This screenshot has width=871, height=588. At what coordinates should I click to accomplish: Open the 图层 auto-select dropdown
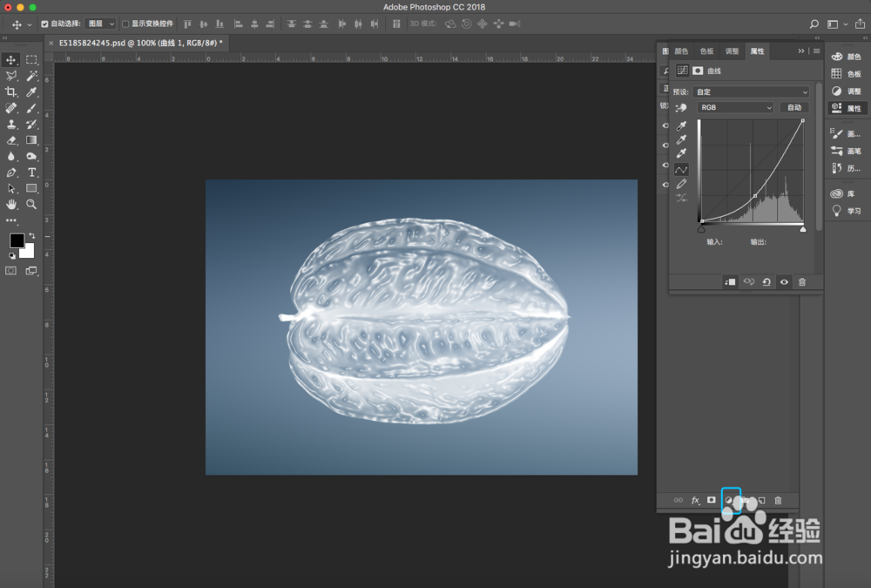click(x=100, y=24)
